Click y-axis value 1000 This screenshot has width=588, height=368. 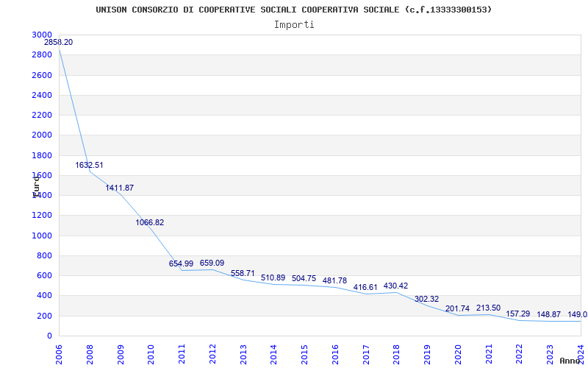pyautogui.click(x=42, y=236)
